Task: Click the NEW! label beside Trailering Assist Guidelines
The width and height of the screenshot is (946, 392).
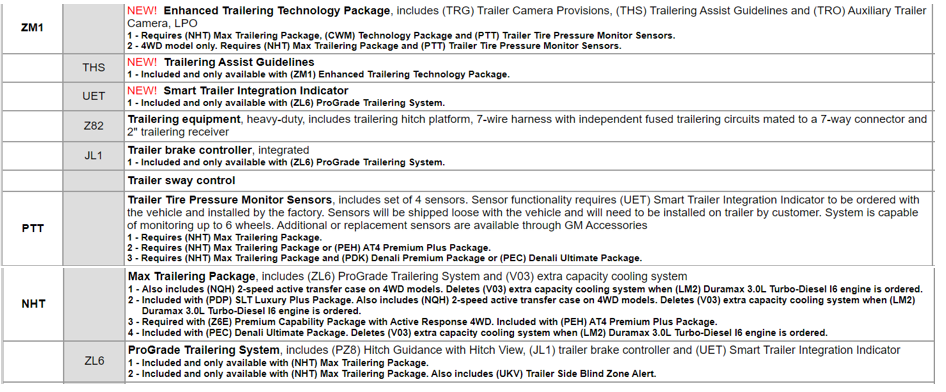Action: click(142, 62)
